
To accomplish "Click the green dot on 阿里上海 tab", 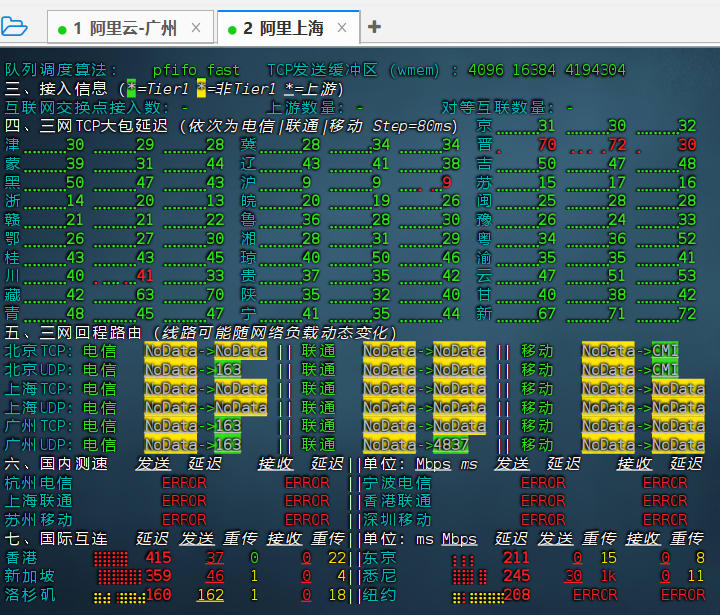I will 232,30.
